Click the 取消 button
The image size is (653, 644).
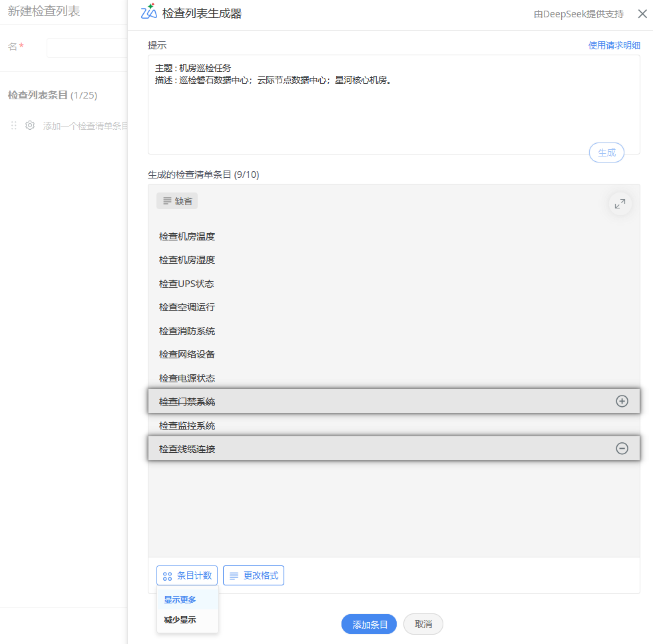pos(423,624)
